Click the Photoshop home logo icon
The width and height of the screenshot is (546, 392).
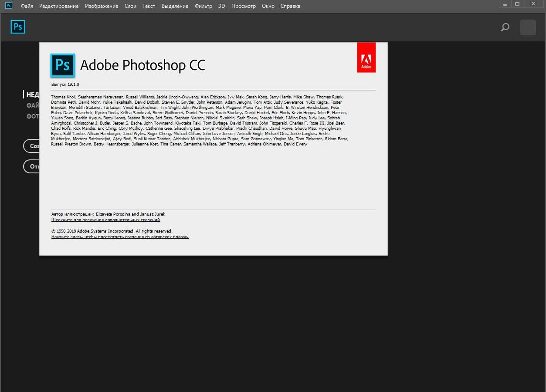(x=18, y=27)
